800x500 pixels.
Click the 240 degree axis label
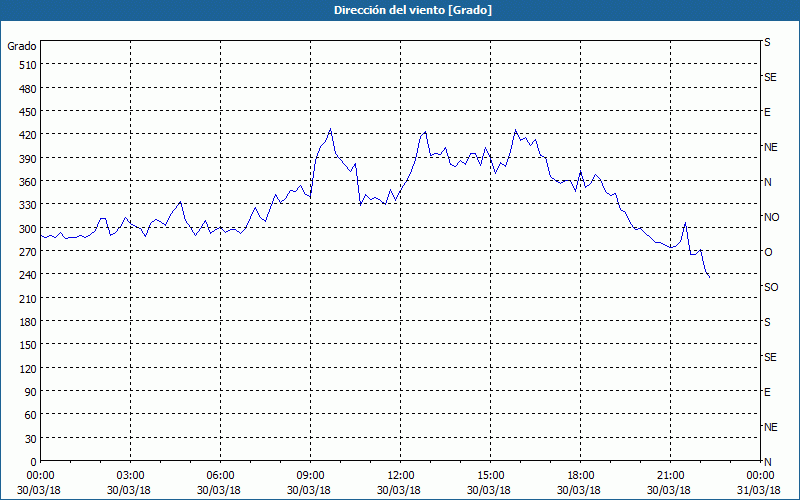click(28, 275)
